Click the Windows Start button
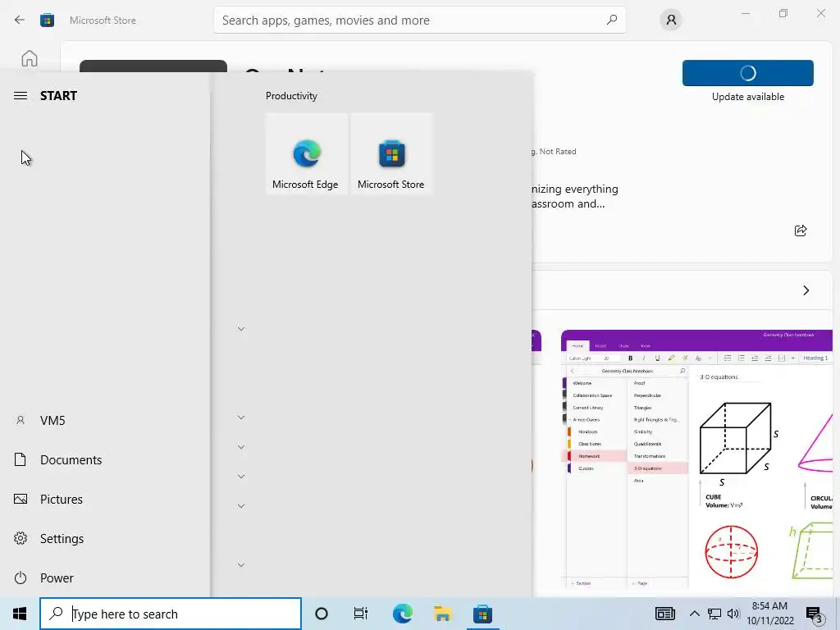Screen dimensions: 840x630 click(x=20, y=614)
